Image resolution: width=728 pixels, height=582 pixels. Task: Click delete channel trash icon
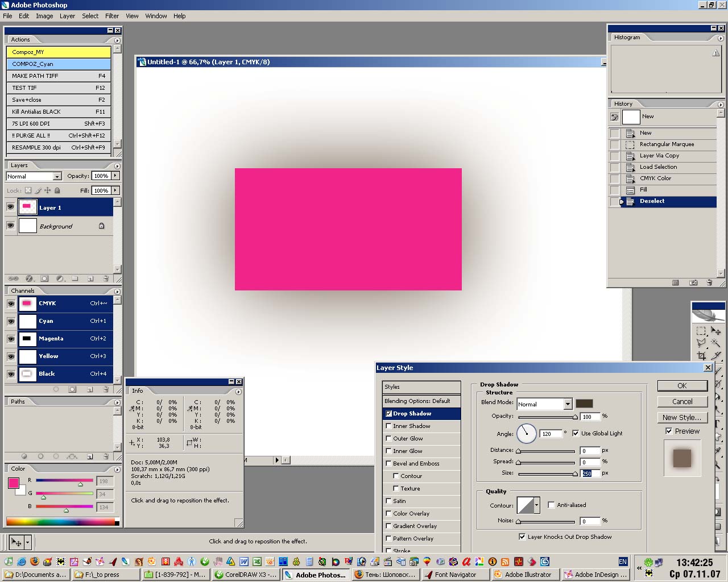pos(106,389)
